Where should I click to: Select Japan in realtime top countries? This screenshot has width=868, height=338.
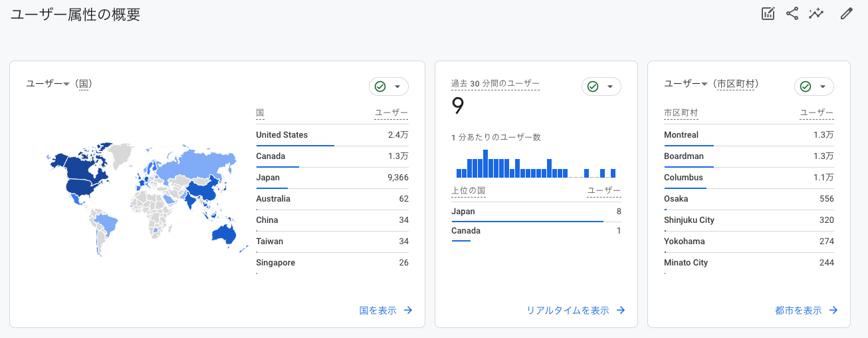click(536, 212)
